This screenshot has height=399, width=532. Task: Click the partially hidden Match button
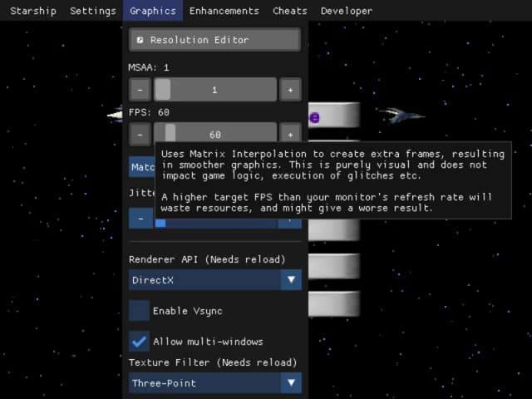(x=142, y=167)
